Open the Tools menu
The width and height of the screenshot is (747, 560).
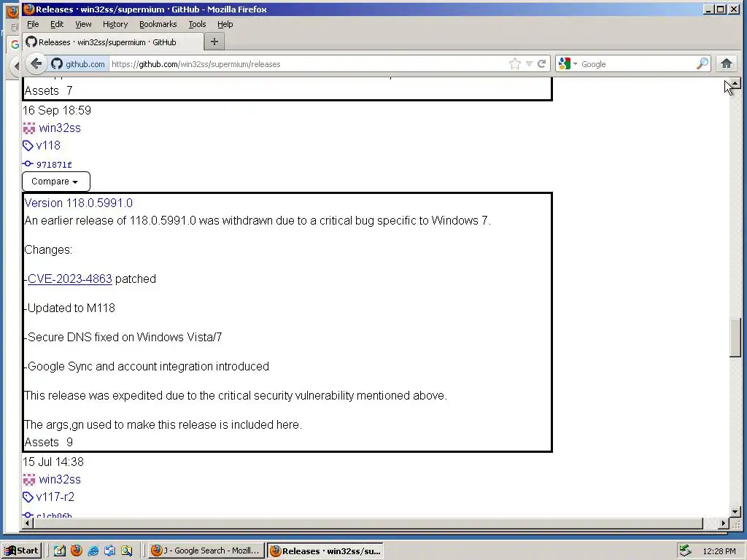point(197,24)
